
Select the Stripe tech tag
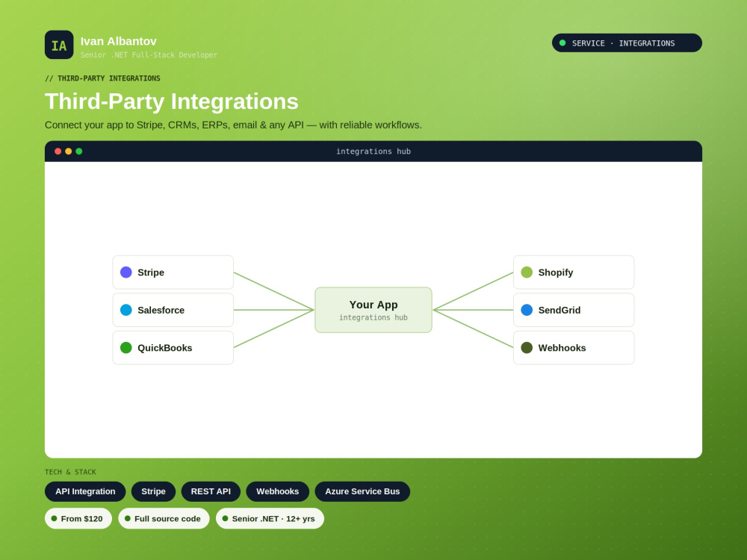(x=153, y=491)
